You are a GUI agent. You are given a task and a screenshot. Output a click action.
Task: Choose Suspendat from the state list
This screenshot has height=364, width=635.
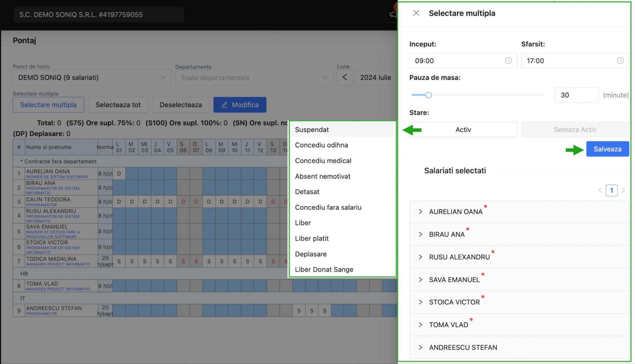click(342, 129)
